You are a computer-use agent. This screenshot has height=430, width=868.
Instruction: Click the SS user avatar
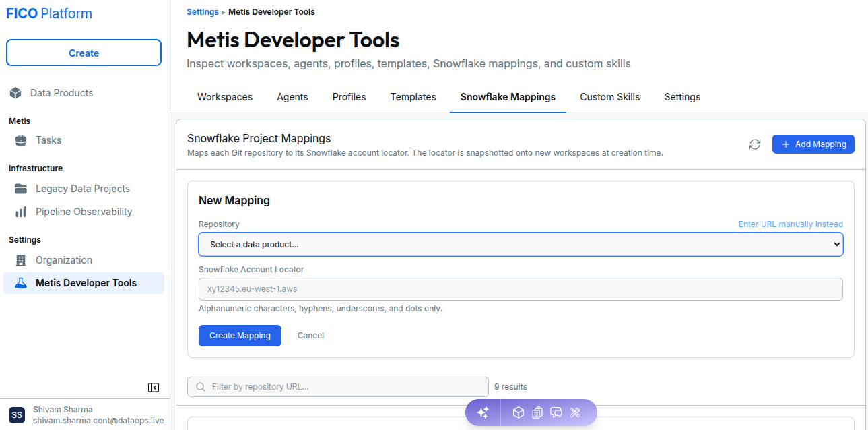click(17, 414)
